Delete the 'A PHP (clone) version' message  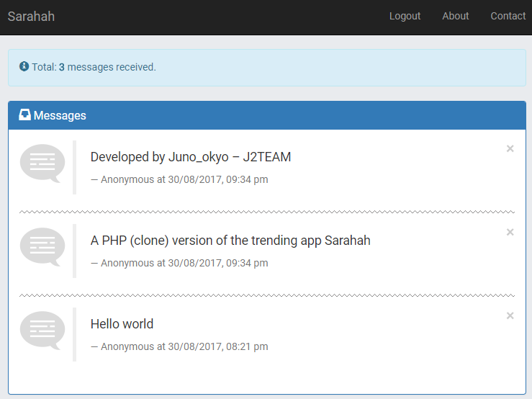point(510,232)
